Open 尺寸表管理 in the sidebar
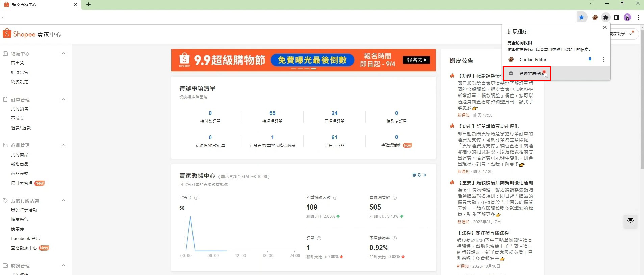 pyautogui.click(x=22, y=183)
